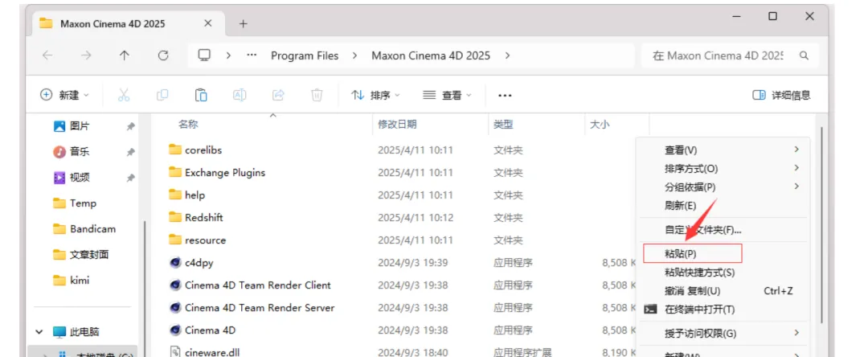The height and width of the screenshot is (357, 868).
Task: Click the Cut scissors icon in toolbar
Action: [x=124, y=95]
